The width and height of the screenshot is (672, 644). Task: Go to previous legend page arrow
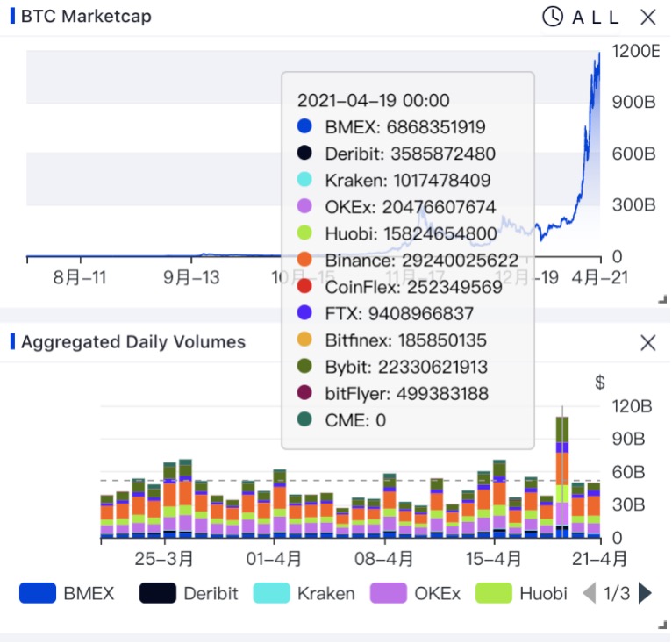point(590,593)
